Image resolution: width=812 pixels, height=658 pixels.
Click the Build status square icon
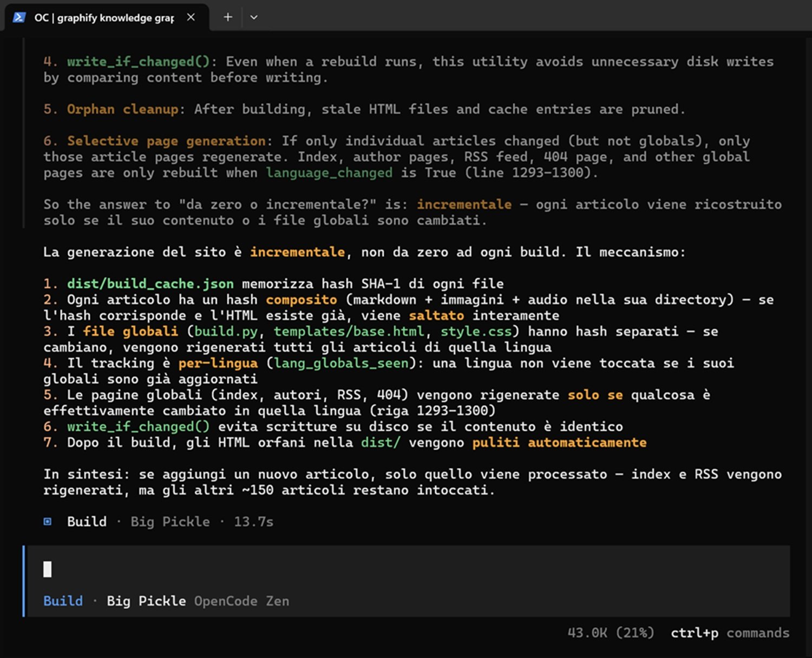point(48,522)
